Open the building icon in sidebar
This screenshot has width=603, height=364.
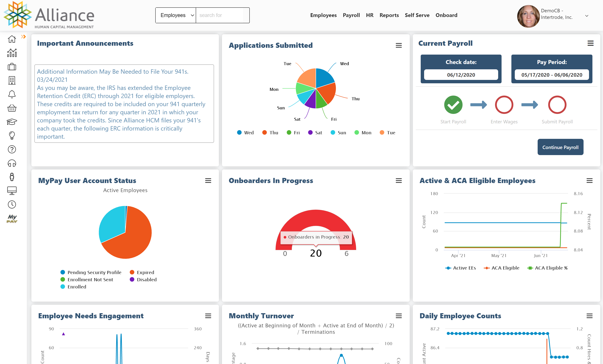12,80
